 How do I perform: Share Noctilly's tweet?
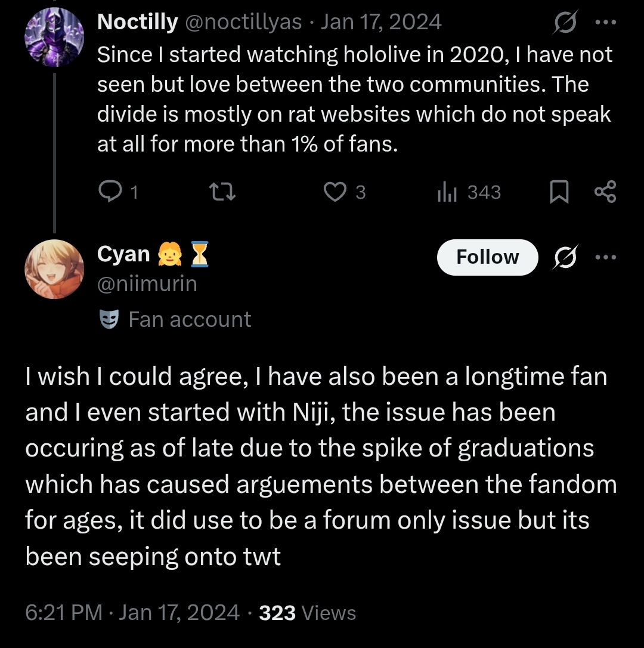(x=606, y=192)
